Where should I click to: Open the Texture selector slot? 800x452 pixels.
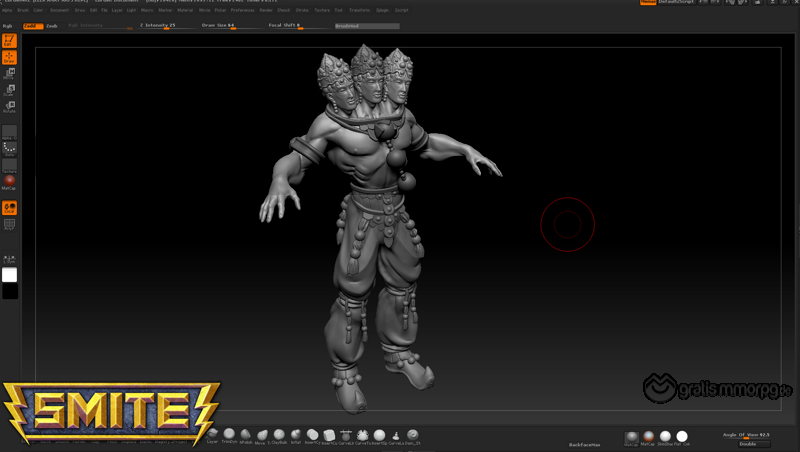[9, 165]
